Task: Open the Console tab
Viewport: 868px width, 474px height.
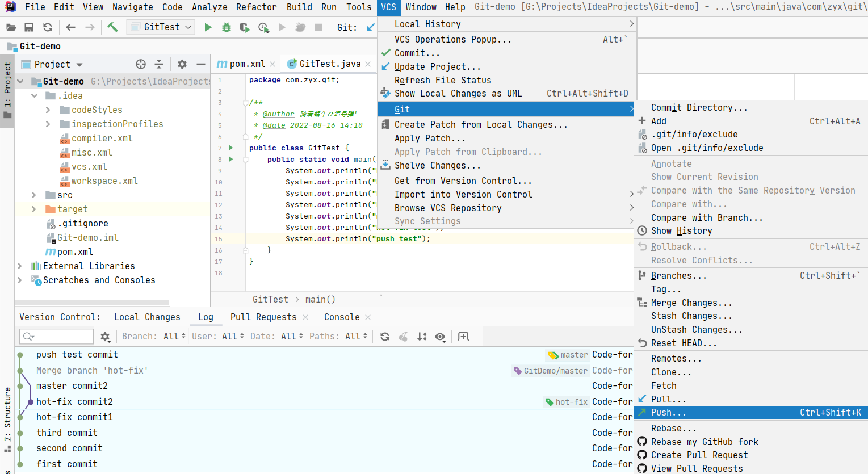Action: 342,317
